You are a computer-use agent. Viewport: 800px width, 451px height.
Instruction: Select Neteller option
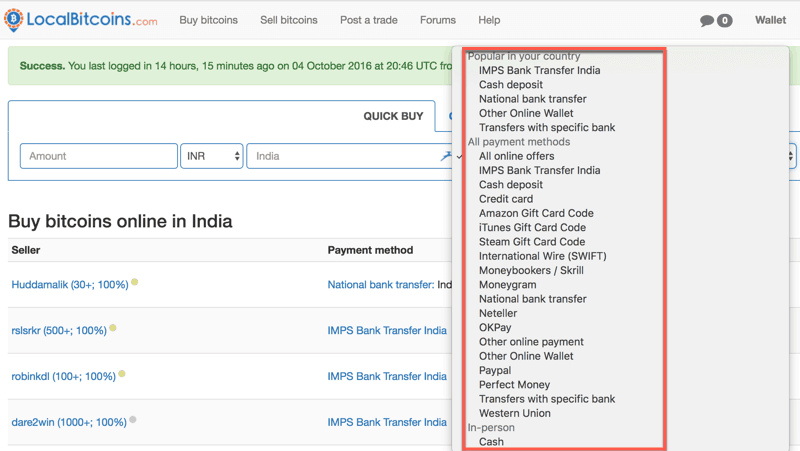[497, 313]
